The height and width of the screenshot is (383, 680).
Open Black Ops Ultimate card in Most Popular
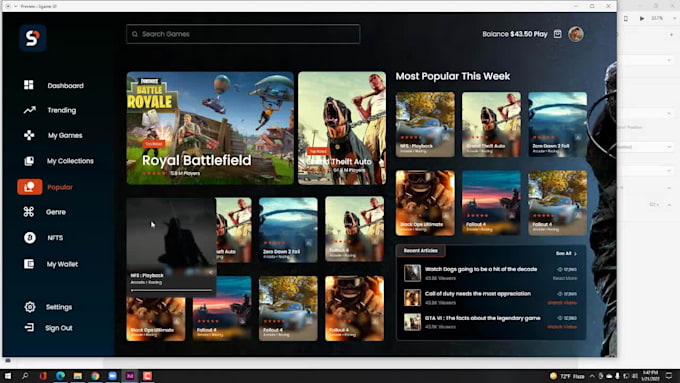tap(425, 203)
